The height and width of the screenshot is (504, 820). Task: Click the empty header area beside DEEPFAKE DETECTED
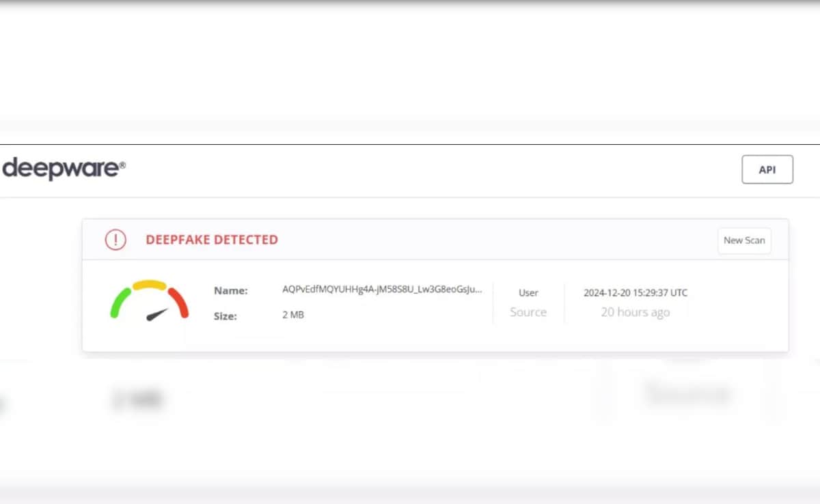pyautogui.click(x=492, y=240)
